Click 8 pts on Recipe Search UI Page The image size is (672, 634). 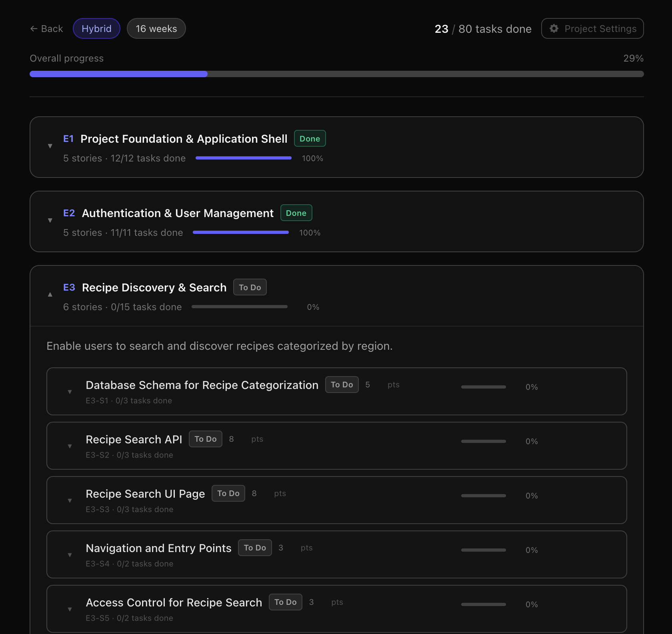tap(269, 493)
